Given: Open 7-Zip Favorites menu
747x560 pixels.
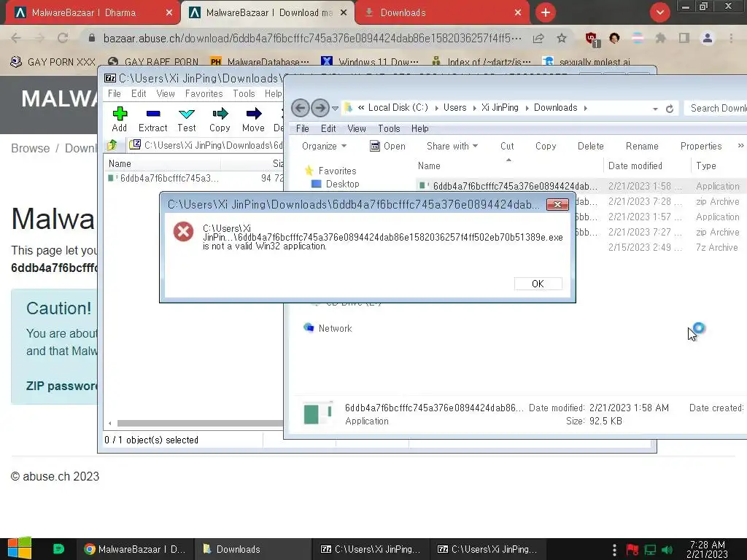Looking at the screenshot, I should 204,93.
